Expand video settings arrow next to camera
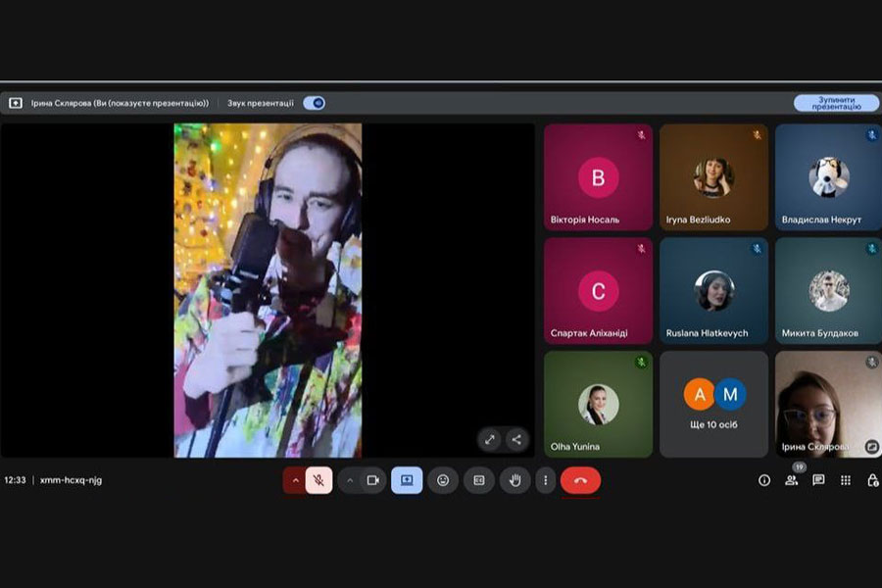 [x=349, y=480]
